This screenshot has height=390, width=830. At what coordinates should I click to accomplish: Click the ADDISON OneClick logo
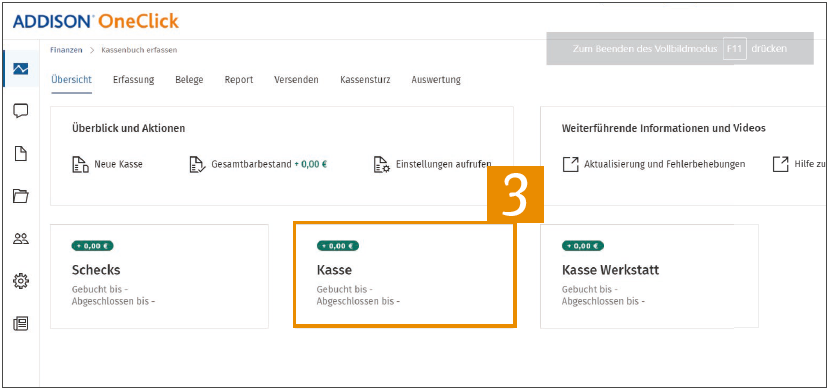[x=96, y=22]
